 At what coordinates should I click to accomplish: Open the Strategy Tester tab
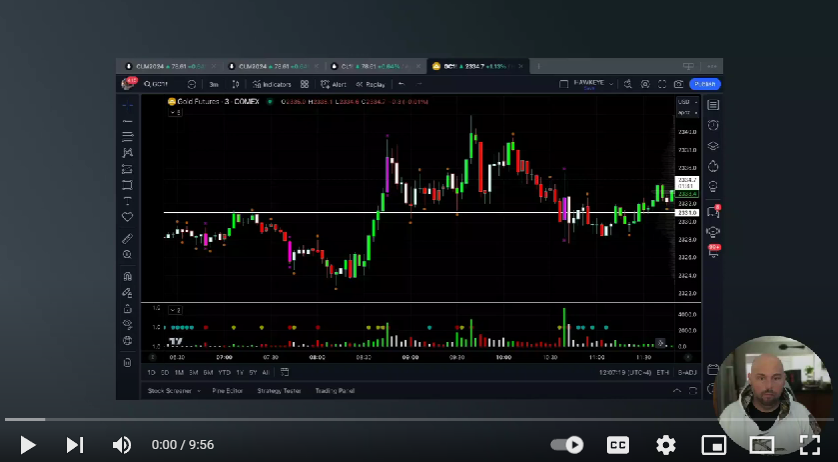279,391
